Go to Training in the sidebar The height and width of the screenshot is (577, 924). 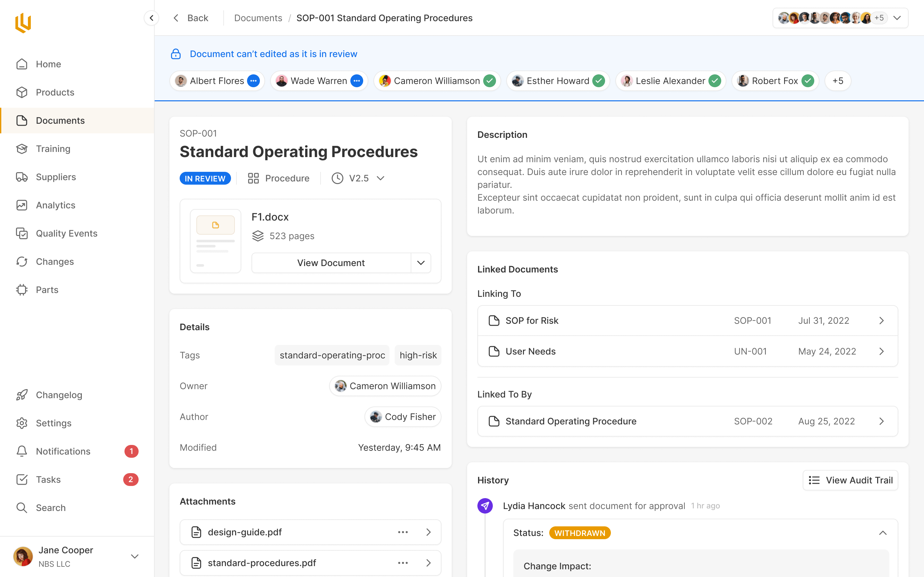[53, 149]
